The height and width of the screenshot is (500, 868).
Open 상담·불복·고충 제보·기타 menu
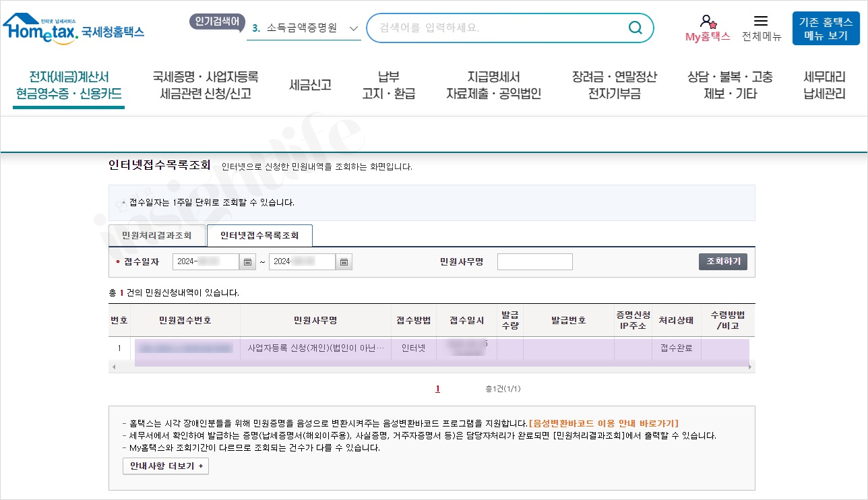pyautogui.click(x=730, y=86)
